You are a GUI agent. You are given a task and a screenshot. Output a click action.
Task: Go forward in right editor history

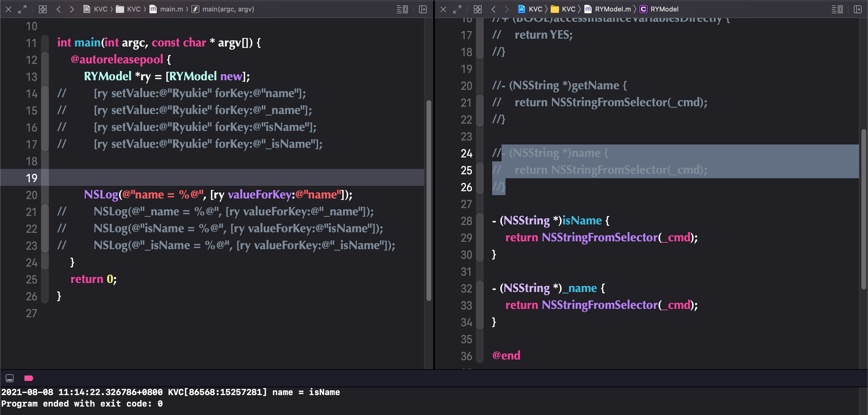[506, 9]
